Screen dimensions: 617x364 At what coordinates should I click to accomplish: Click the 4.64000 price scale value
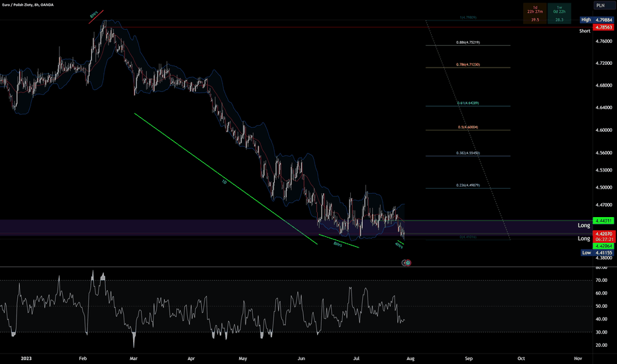[x=604, y=107]
